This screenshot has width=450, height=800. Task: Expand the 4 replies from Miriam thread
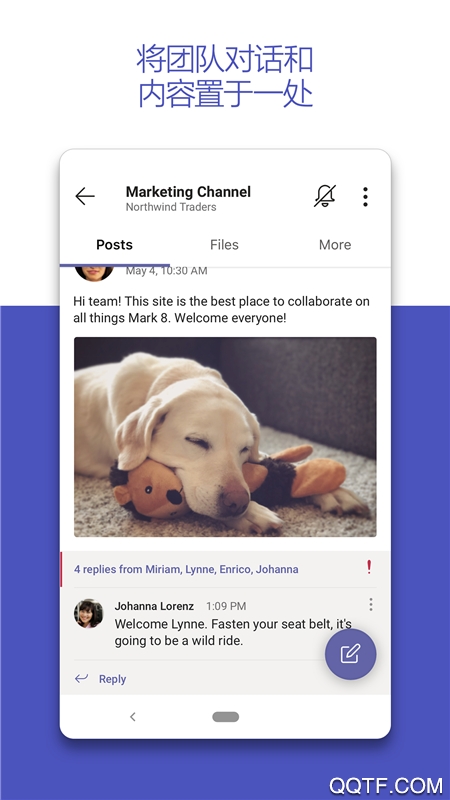(186, 569)
